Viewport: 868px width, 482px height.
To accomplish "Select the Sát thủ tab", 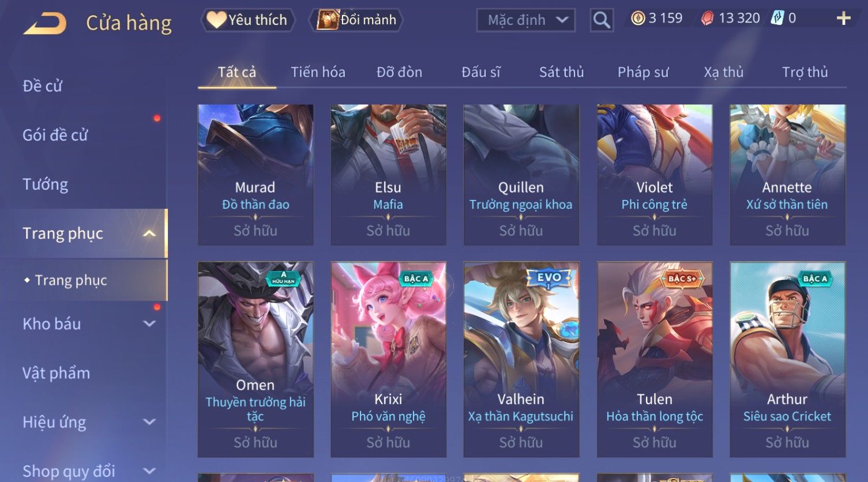I will click(561, 72).
